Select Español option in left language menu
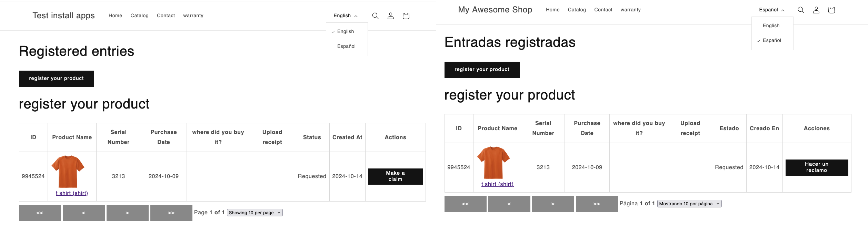 coord(346,46)
